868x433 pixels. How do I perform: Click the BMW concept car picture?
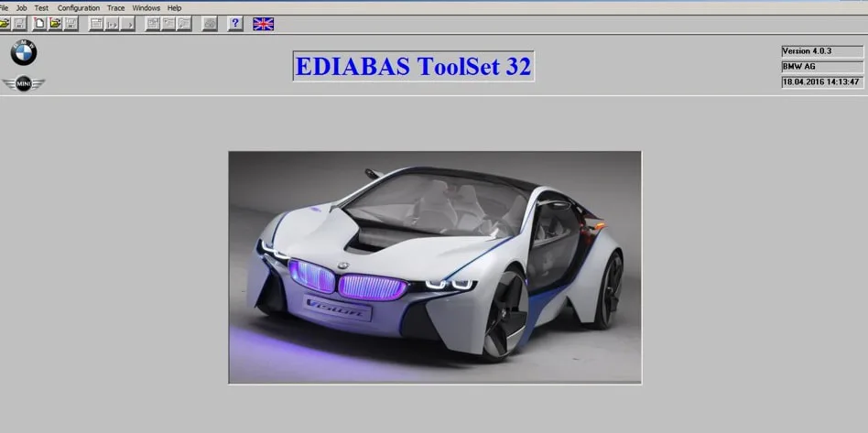tap(435, 267)
